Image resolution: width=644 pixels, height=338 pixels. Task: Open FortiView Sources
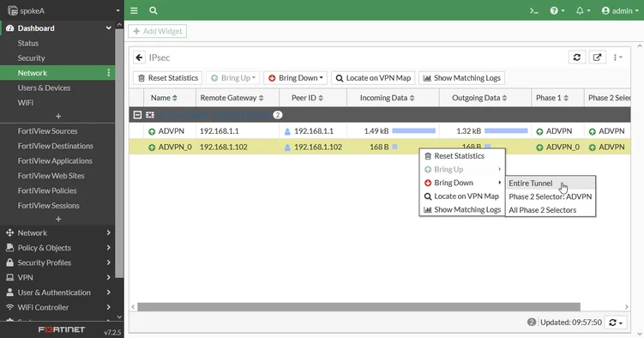click(47, 131)
